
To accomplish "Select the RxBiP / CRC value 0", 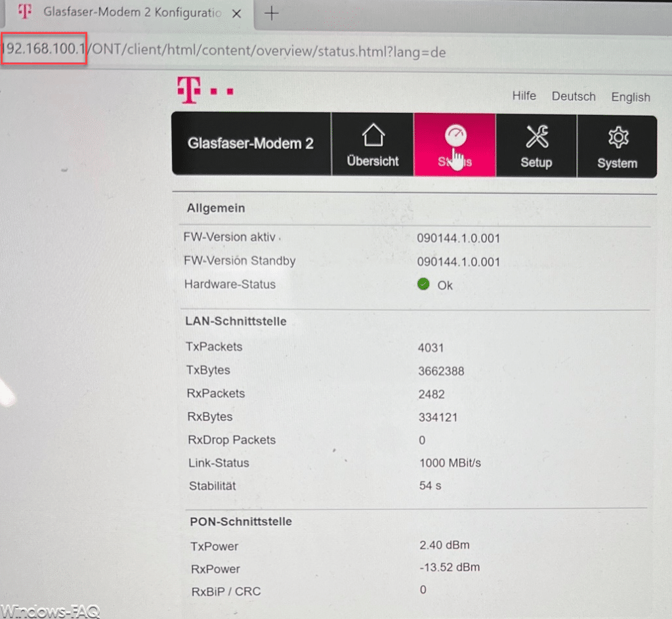I will click(x=423, y=590).
